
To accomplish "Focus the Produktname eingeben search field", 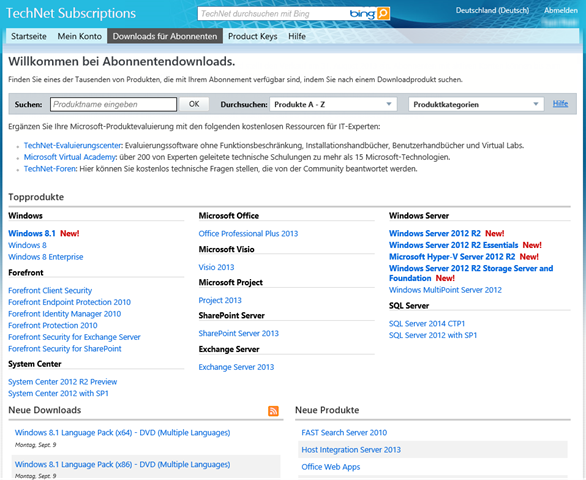I will pyautogui.click(x=114, y=104).
